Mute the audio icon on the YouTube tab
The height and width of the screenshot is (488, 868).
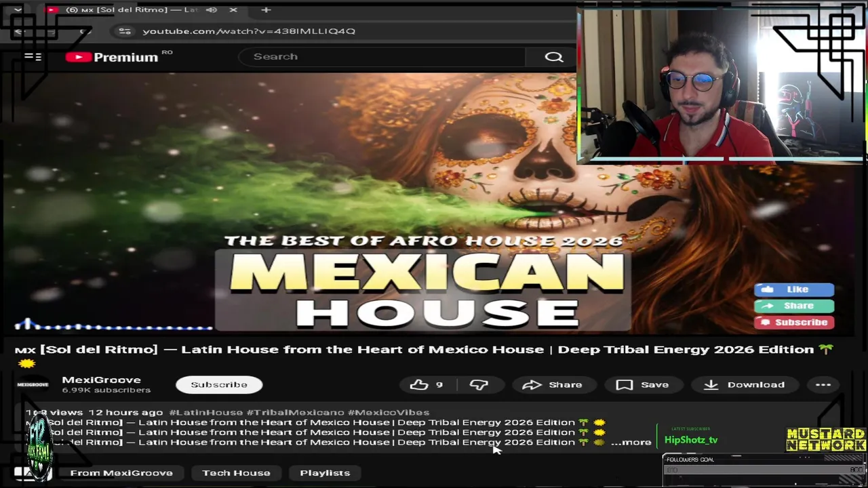[212, 9]
